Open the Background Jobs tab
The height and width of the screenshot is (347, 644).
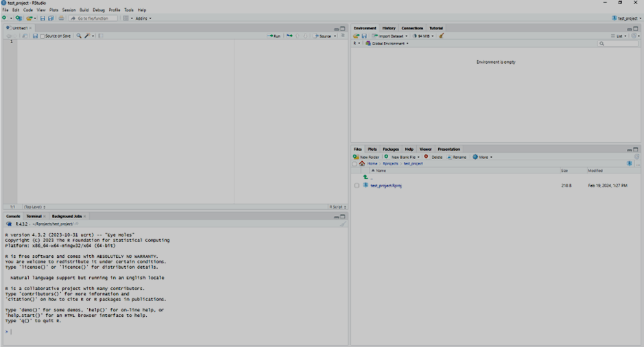[67, 217]
